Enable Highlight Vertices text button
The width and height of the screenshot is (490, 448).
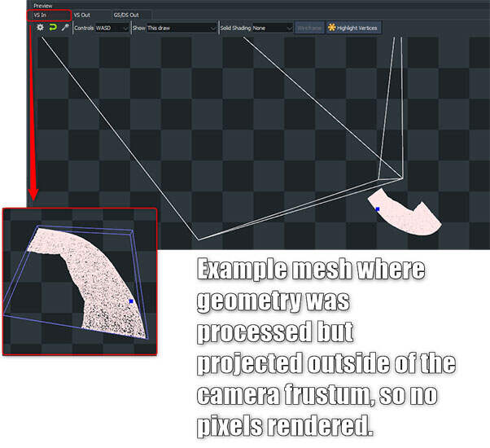[x=357, y=28]
